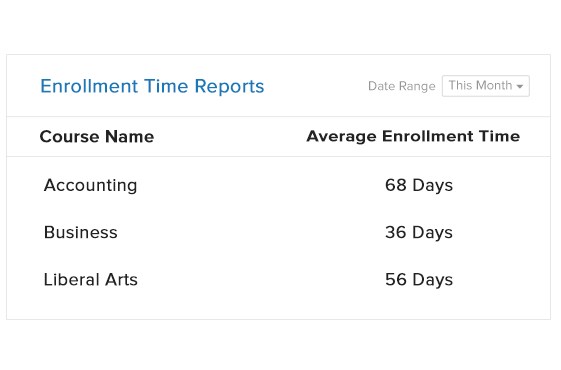This screenshot has height=370, width=561.
Task: Click the 36 Days enrollment value
Action: (419, 233)
